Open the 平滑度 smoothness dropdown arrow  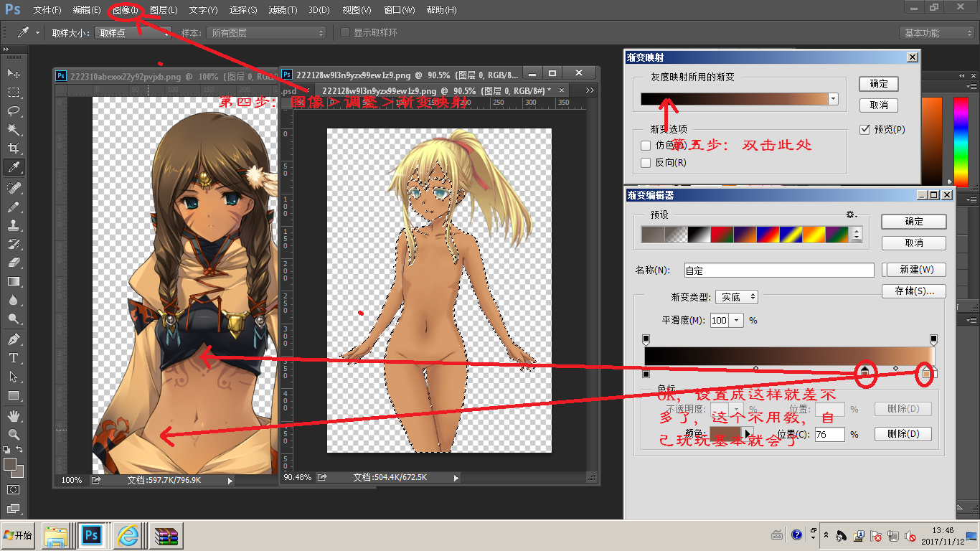(736, 320)
